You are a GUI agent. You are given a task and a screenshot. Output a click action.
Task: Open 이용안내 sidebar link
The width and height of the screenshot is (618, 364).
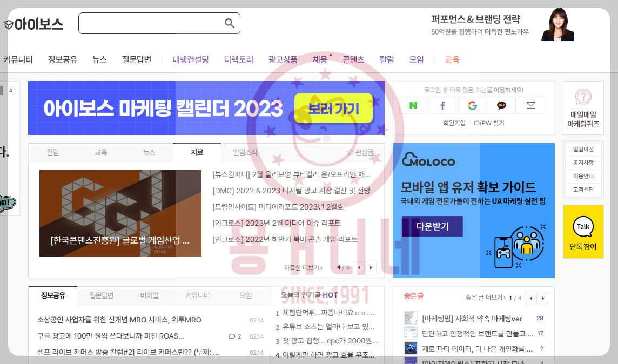tap(583, 176)
